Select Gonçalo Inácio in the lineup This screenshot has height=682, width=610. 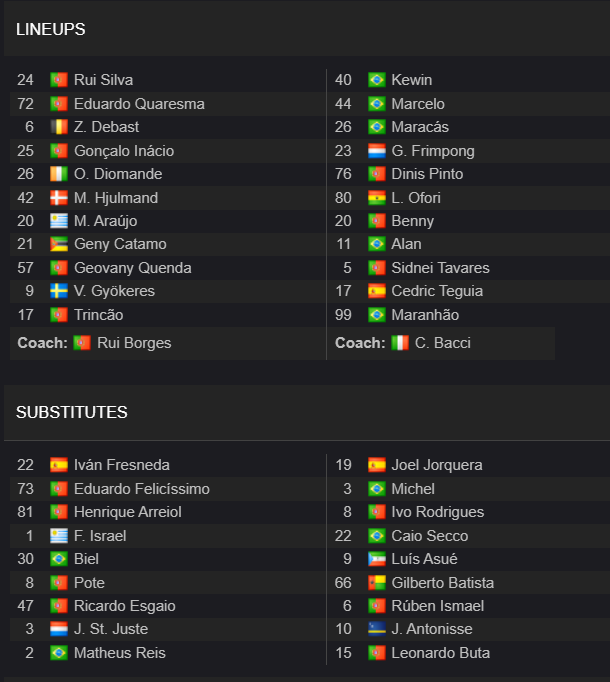tap(124, 151)
